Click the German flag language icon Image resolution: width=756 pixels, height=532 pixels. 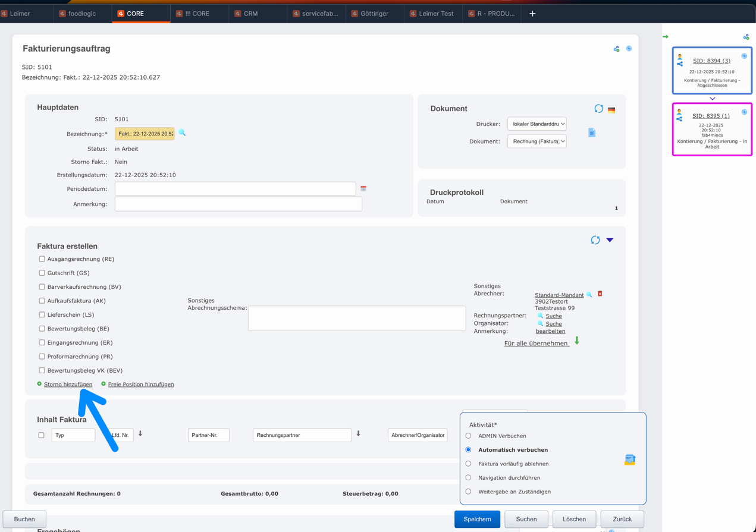(611, 110)
